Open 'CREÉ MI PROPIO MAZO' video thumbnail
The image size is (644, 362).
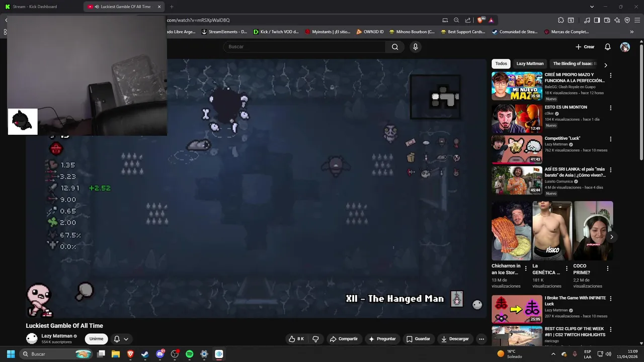coord(517,86)
